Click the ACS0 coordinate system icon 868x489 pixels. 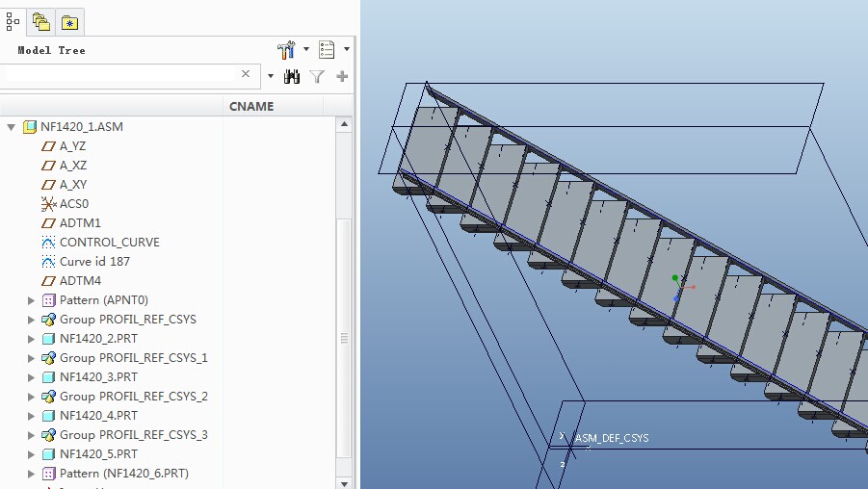tap(49, 204)
